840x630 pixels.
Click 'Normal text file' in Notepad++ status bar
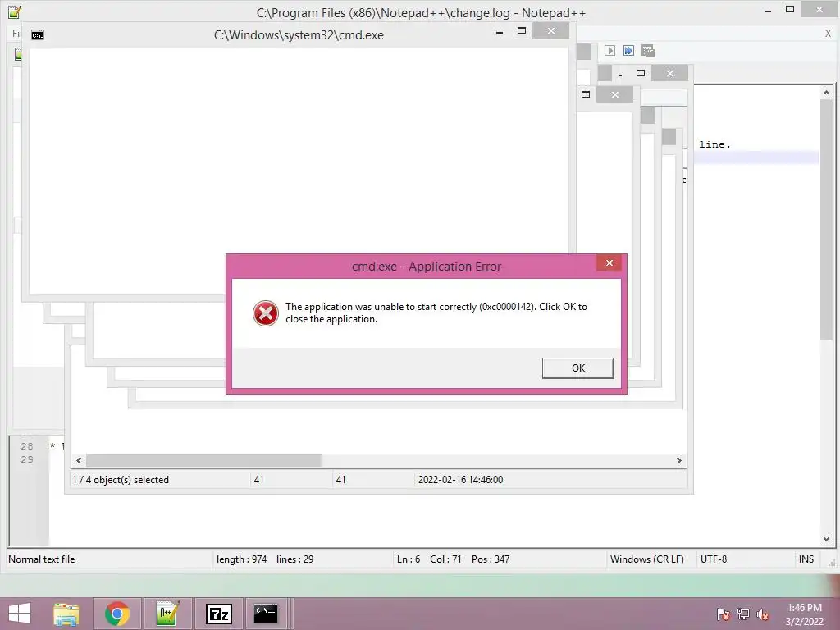point(42,559)
